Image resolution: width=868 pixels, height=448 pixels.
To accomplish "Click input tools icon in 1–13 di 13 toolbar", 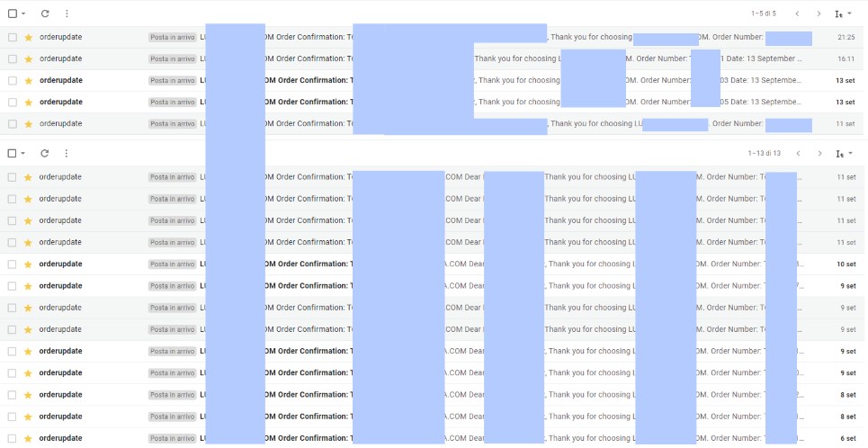I will [x=840, y=154].
